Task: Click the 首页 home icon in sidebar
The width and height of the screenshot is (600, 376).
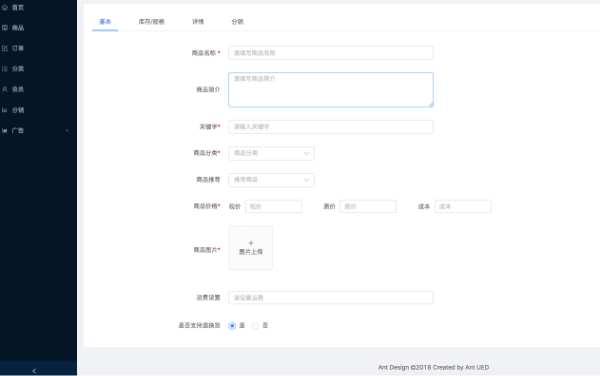Action: point(5,7)
